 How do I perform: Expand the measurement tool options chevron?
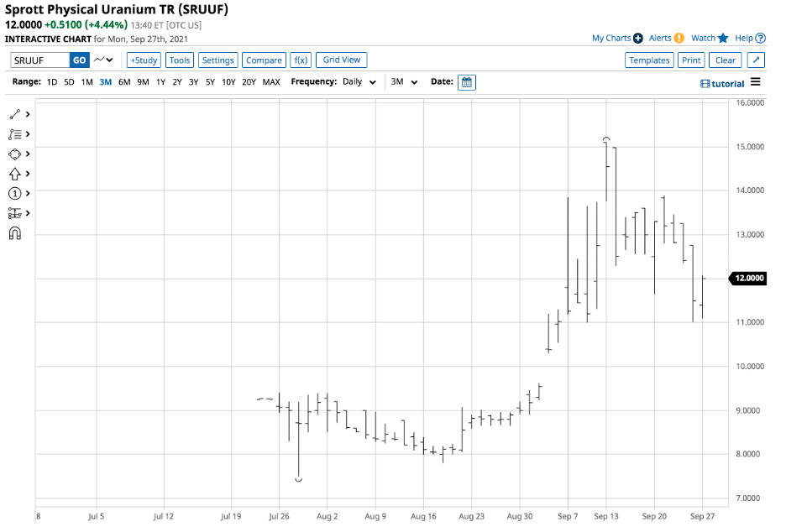(28, 213)
